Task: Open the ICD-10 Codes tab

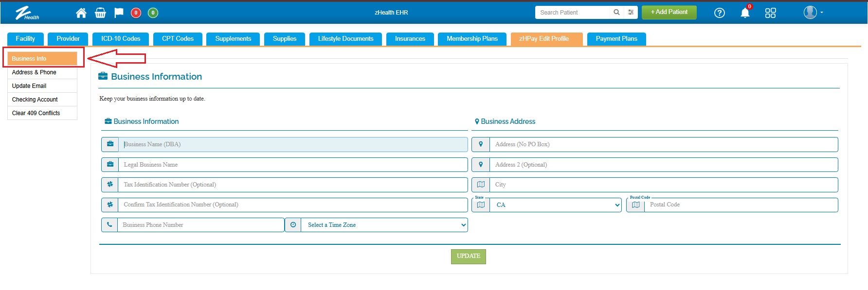Action: [x=121, y=39]
